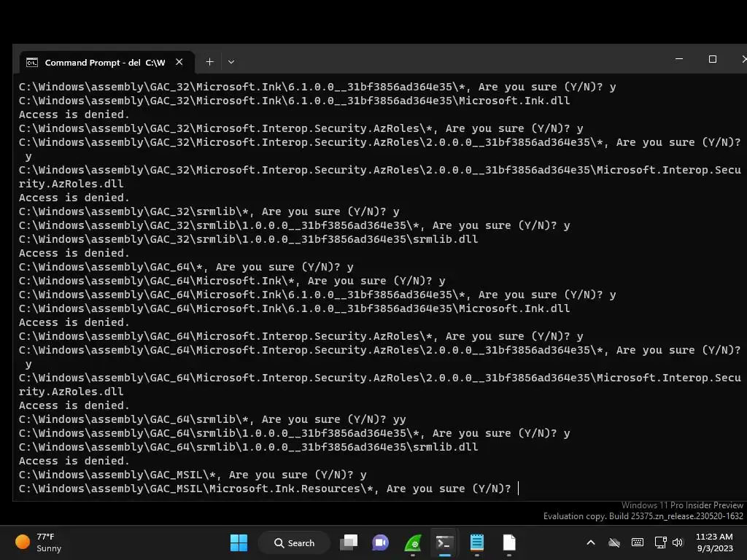Open the volume speaker tray icon
This screenshot has width=747, height=560.
pyautogui.click(x=678, y=542)
